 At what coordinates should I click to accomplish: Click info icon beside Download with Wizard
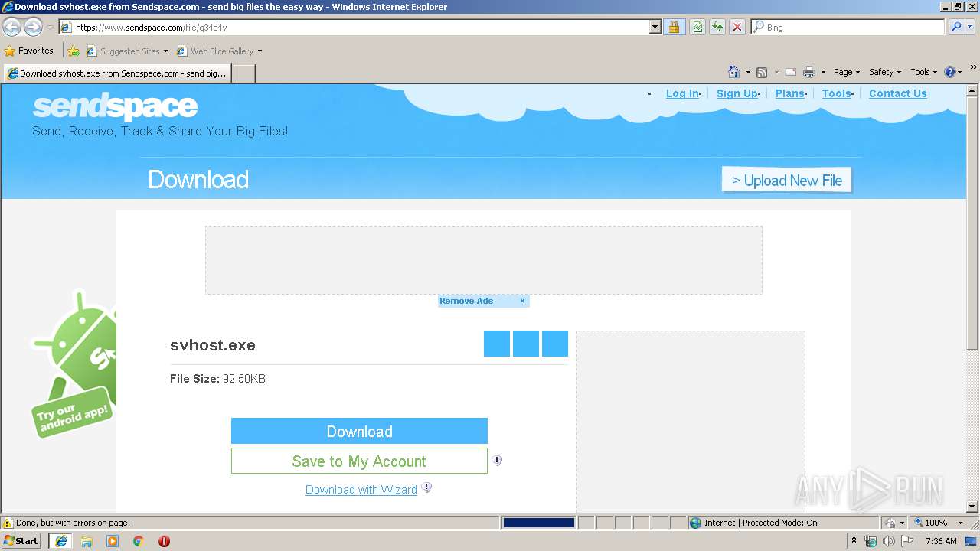tap(426, 487)
